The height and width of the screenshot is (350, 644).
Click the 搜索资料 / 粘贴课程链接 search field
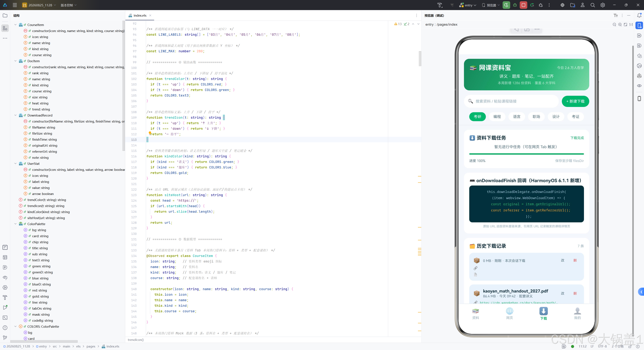[511, 101]
